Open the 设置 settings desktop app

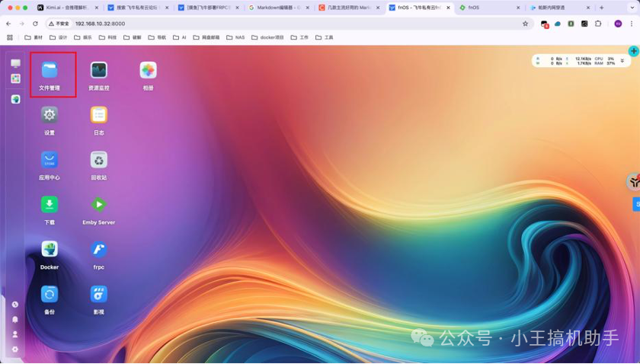coord(50,115)
